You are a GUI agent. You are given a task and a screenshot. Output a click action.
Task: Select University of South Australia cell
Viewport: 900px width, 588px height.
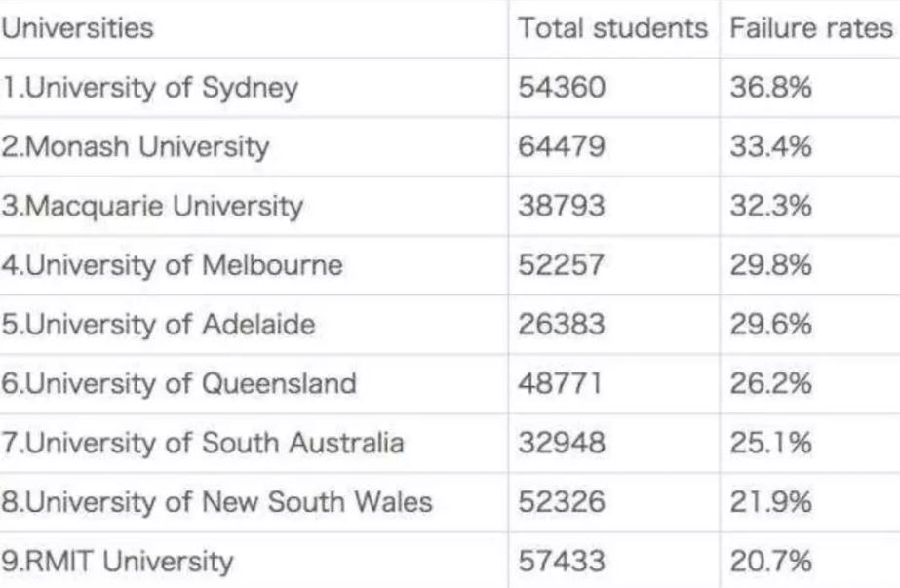(203, 444)
